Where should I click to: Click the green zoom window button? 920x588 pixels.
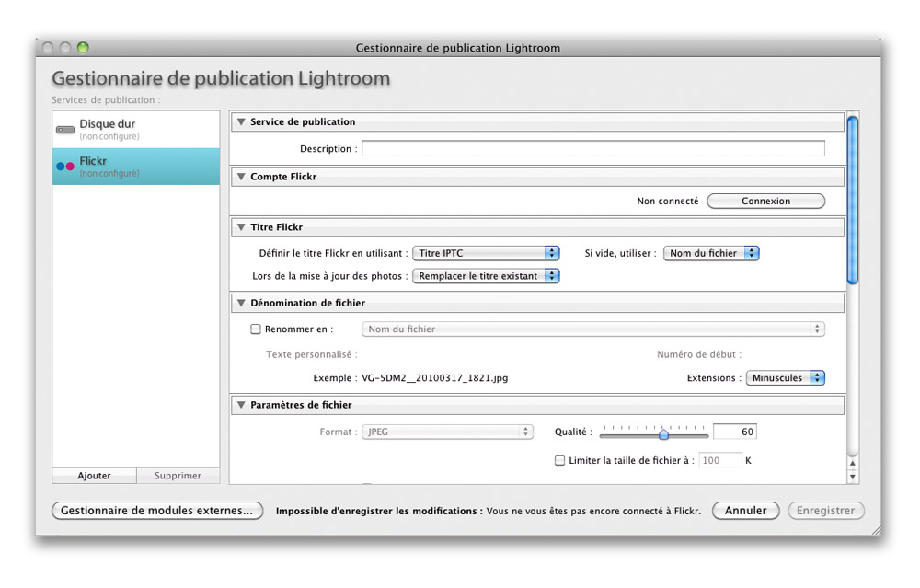click(x=84, y=48)
